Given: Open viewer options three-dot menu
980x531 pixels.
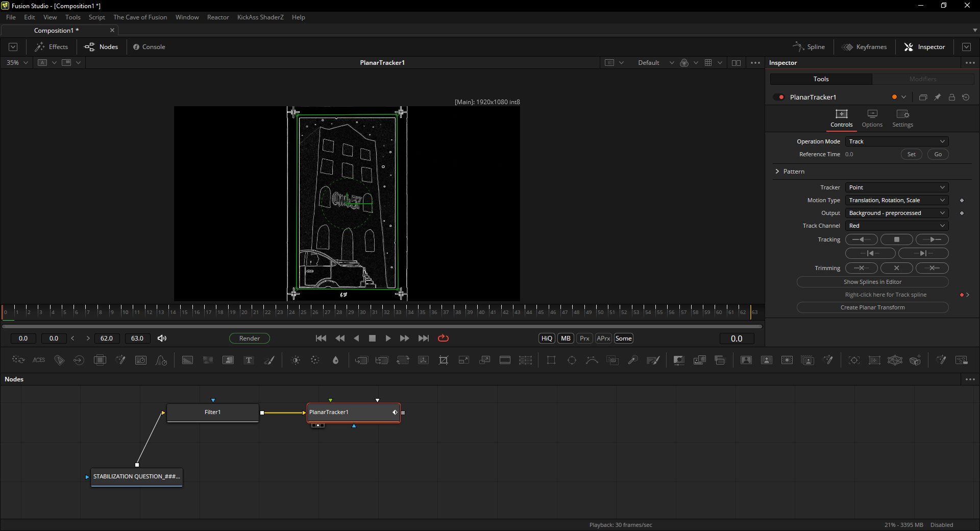Looking at the screenshot, I should tap(755, 63).
